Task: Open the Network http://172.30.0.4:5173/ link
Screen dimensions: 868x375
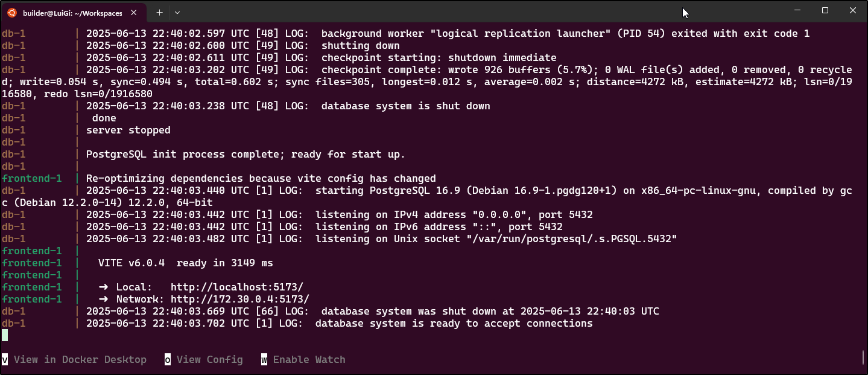Action: (x=240, y=299)
